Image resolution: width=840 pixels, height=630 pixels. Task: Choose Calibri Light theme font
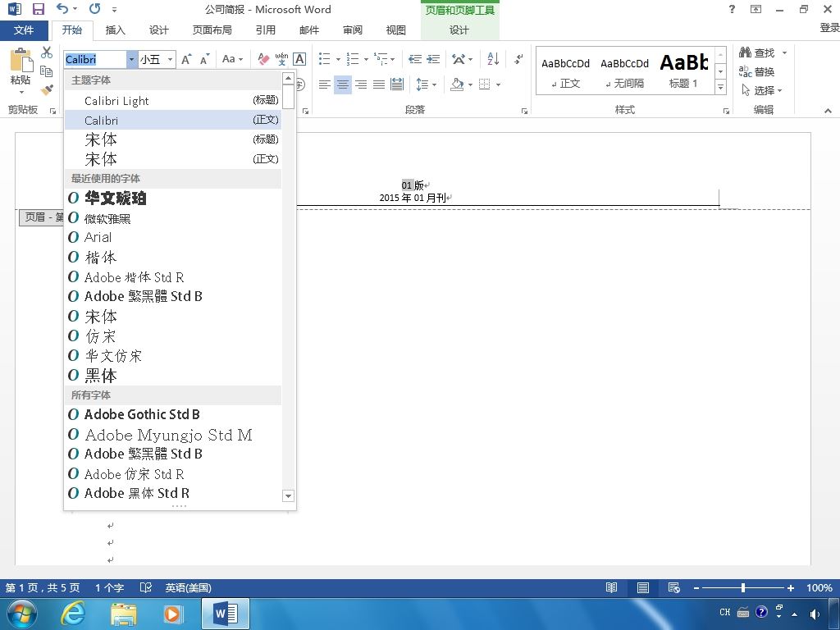pyautogui.click(x=173, y=100)
